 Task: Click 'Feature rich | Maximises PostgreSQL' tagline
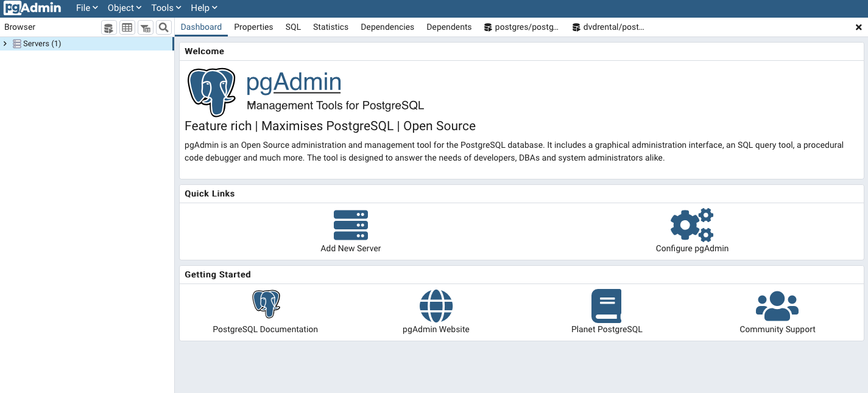coord(330,126)
